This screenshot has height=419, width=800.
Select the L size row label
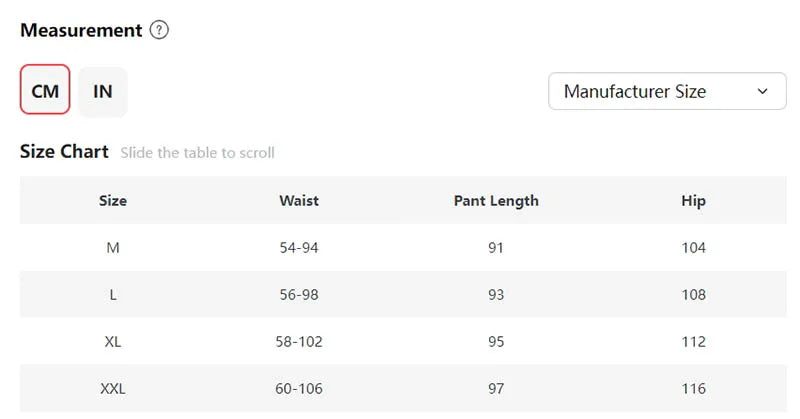113,294
